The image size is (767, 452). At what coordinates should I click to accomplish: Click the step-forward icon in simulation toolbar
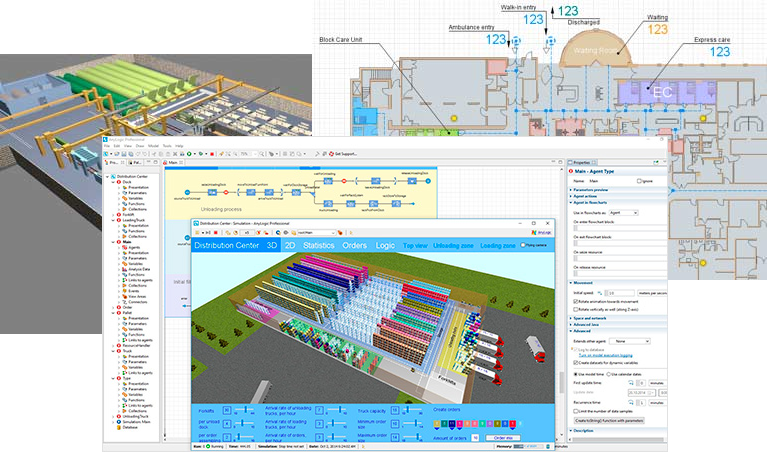pyautogui.click(x=208, y=232)
